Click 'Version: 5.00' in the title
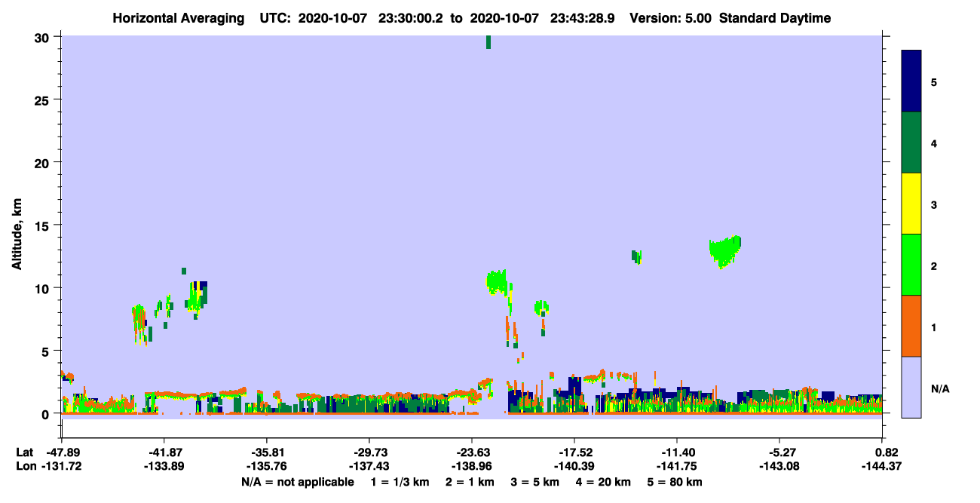Image resolution: width=980 pixels, height=503 pixels. 670,18
